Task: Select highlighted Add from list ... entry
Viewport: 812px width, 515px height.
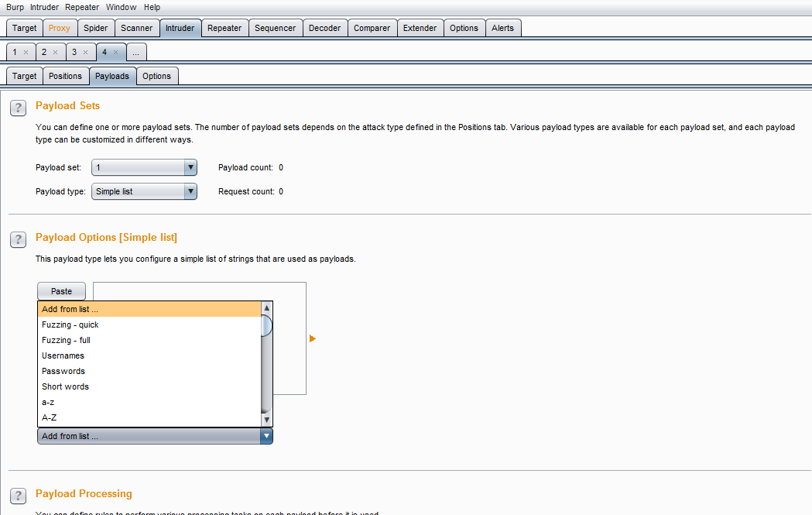Action: pos(149,309)
